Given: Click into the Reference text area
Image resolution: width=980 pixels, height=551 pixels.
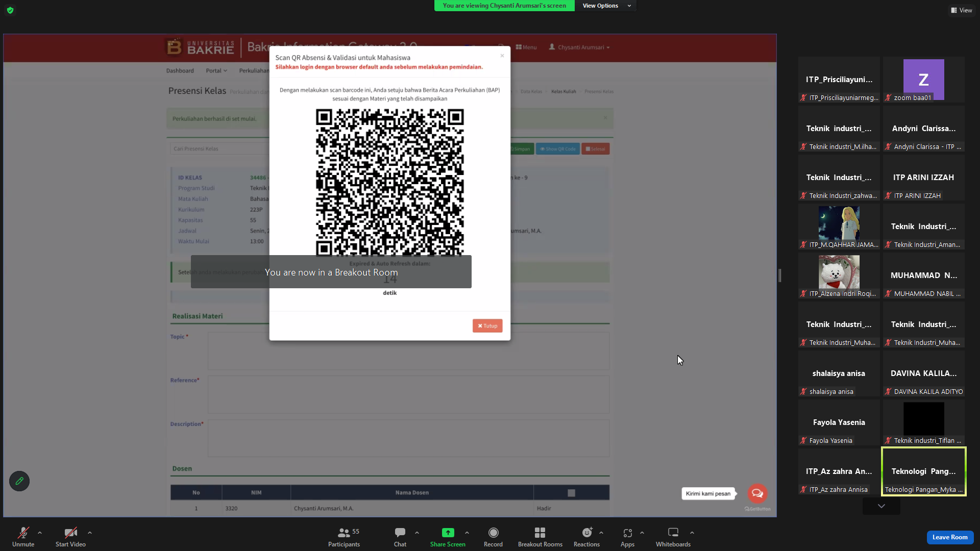Looking at the screenshot, I should pos(408,395).
